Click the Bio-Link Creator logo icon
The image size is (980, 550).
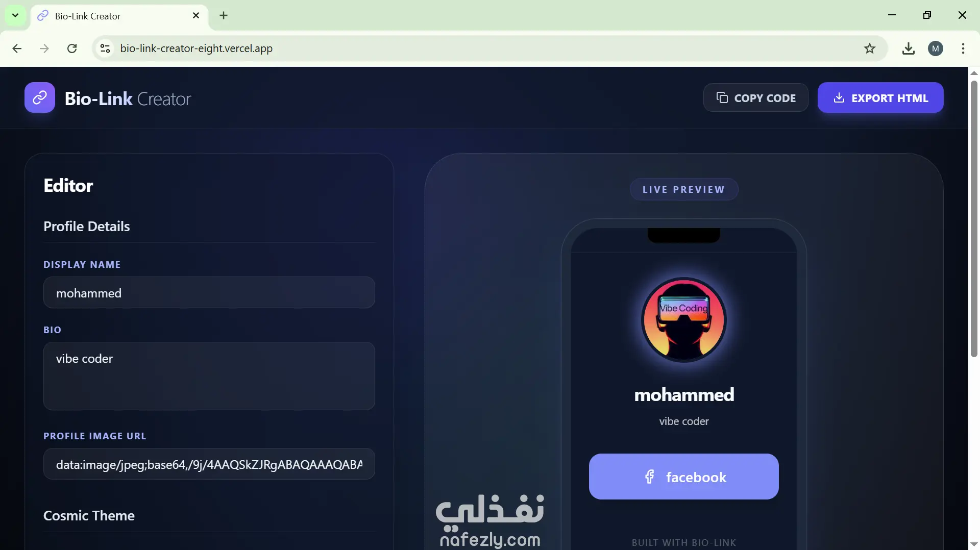[x=40, y=97]
